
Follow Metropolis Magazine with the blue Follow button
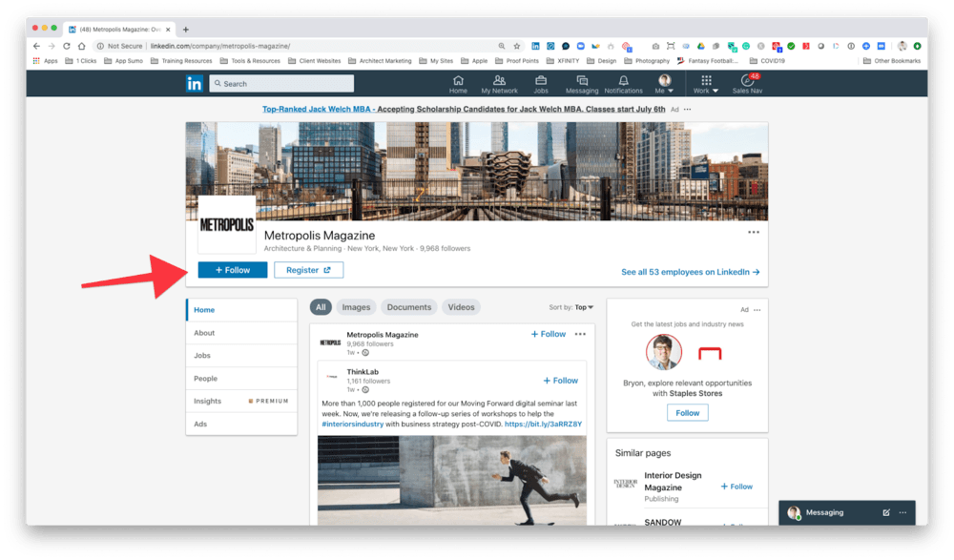tap(233, 270)
